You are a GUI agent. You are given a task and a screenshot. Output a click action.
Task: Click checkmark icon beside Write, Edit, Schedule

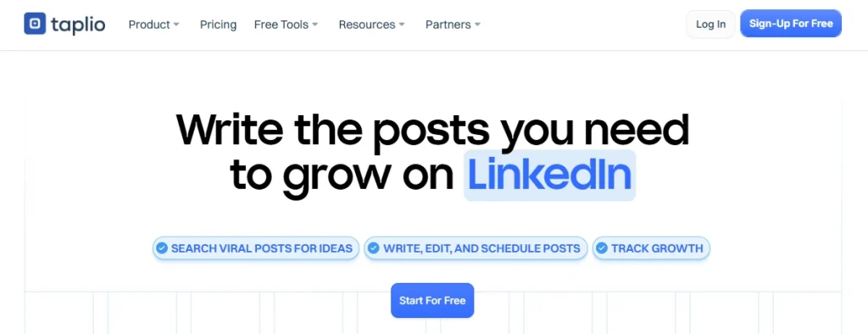coord(374,248)
